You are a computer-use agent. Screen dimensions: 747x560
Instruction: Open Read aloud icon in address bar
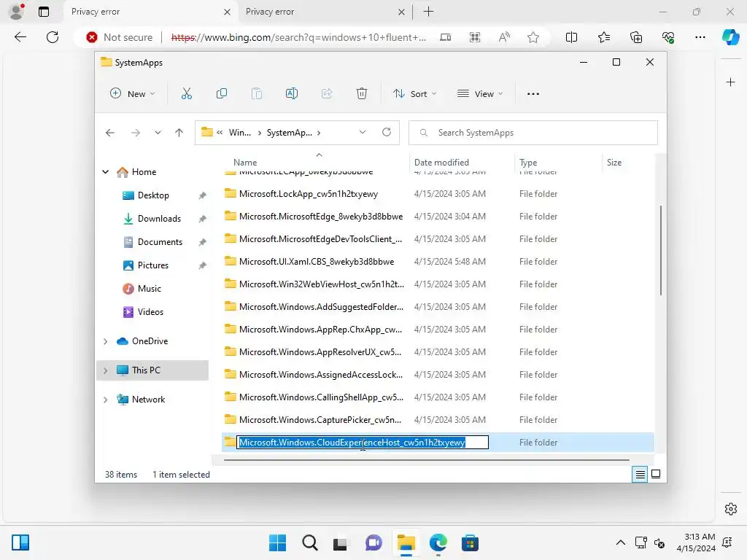coord(504,37)
